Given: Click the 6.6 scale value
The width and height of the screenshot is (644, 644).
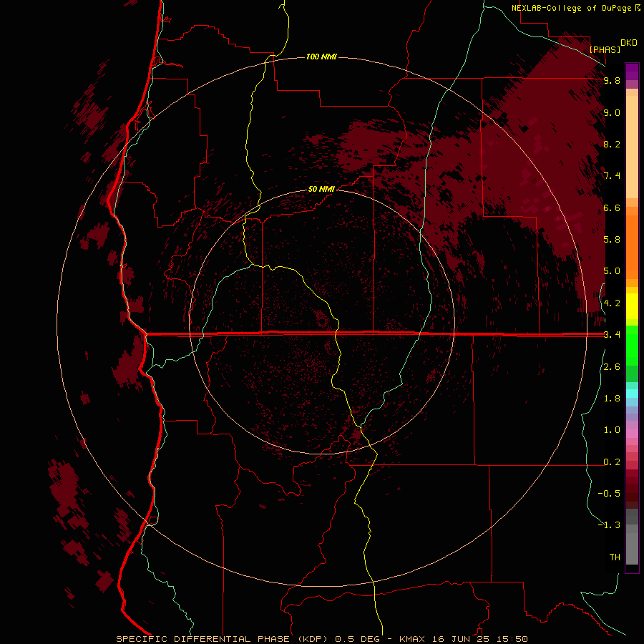Looking at the screenshot, I should tap(612, 208).
